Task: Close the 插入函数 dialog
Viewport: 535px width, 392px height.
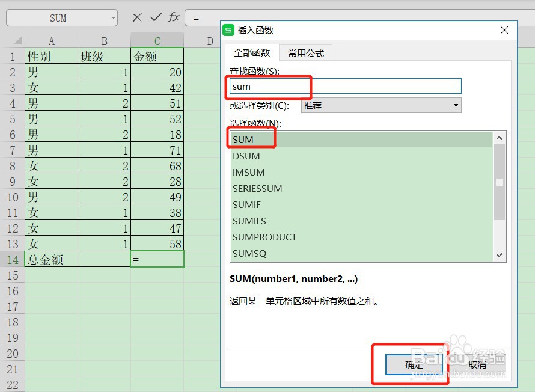Action: tap(504, 30)
